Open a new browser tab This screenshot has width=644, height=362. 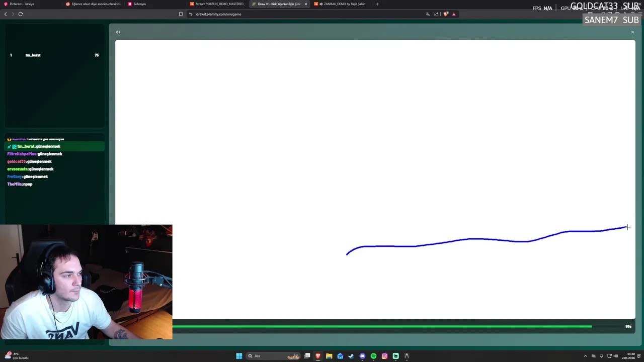tap(377, 4)
